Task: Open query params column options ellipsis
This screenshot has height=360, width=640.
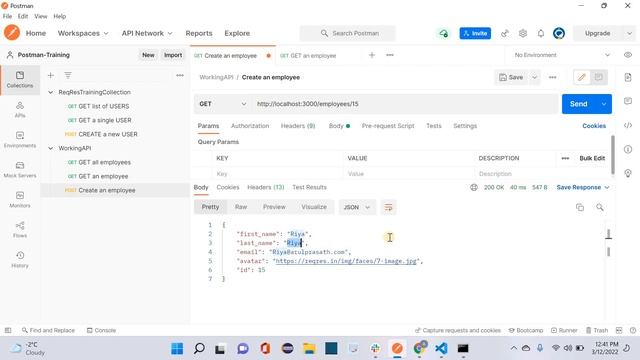Action: pos(565,158)
